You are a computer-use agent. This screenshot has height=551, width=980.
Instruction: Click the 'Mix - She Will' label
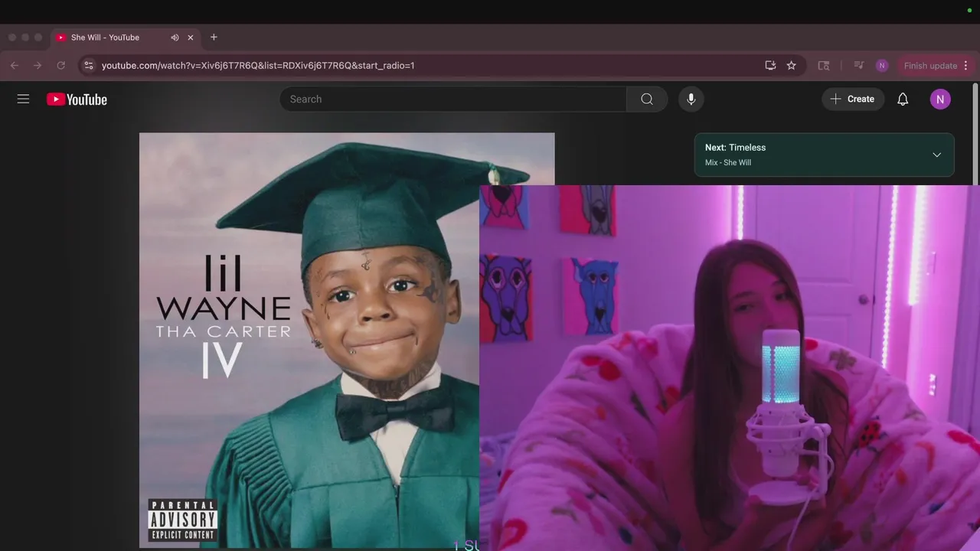coord(728,163)
